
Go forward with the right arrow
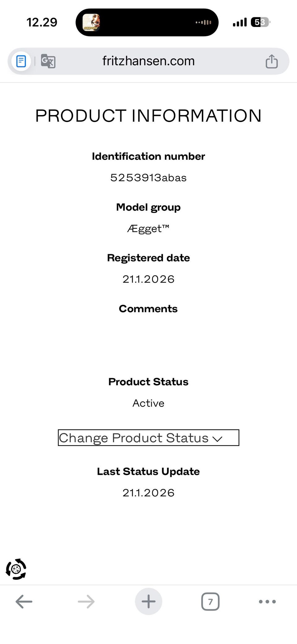pos(86,602)
